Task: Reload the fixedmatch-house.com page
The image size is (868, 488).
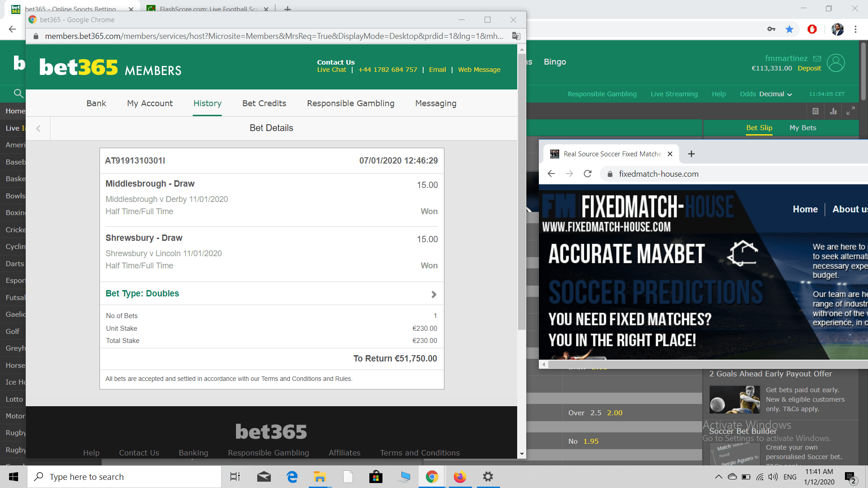Action: (x=587, y=174)
